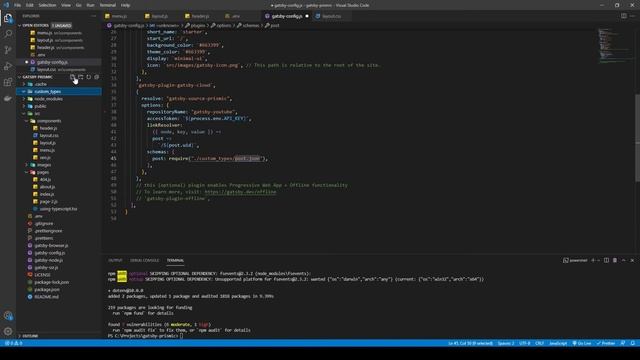Click the terminal command prompt line
The height and width of the screenshot is (360, 640).
click(146, 336)
